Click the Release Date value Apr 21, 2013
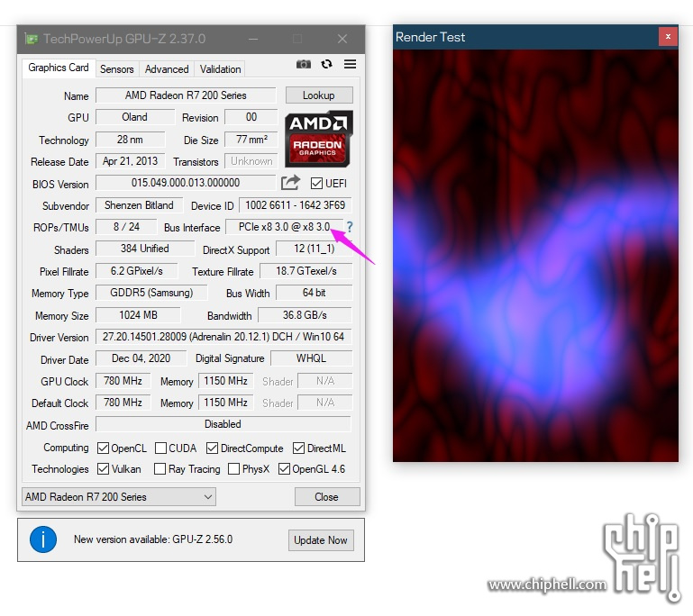Image resolution: width=693 pixels, height=616 pixels. coord(130,161)
